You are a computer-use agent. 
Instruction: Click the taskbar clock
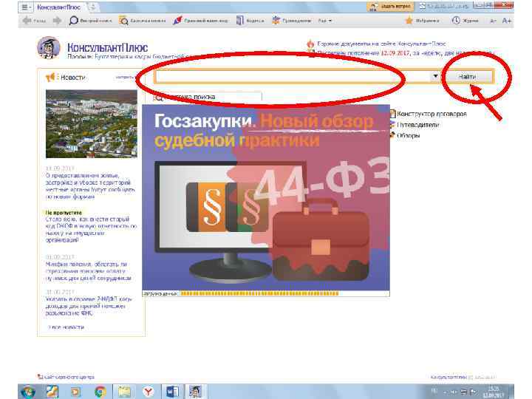[x=494, y=392]
